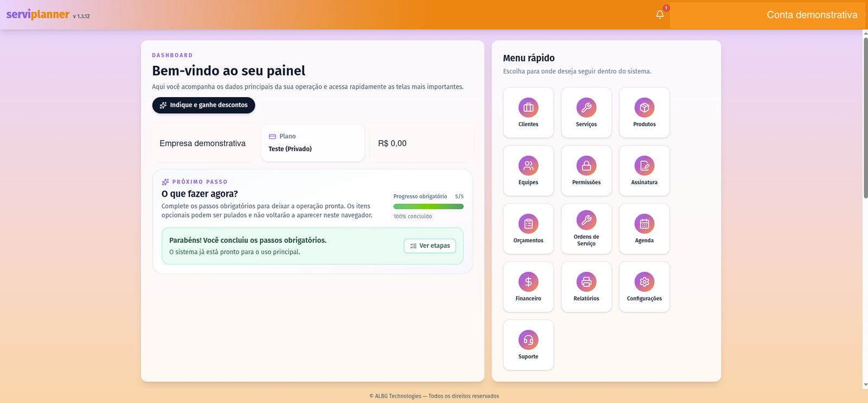Click the O que fazer agora? heading

pyautogui.click(x=200, y=194)
